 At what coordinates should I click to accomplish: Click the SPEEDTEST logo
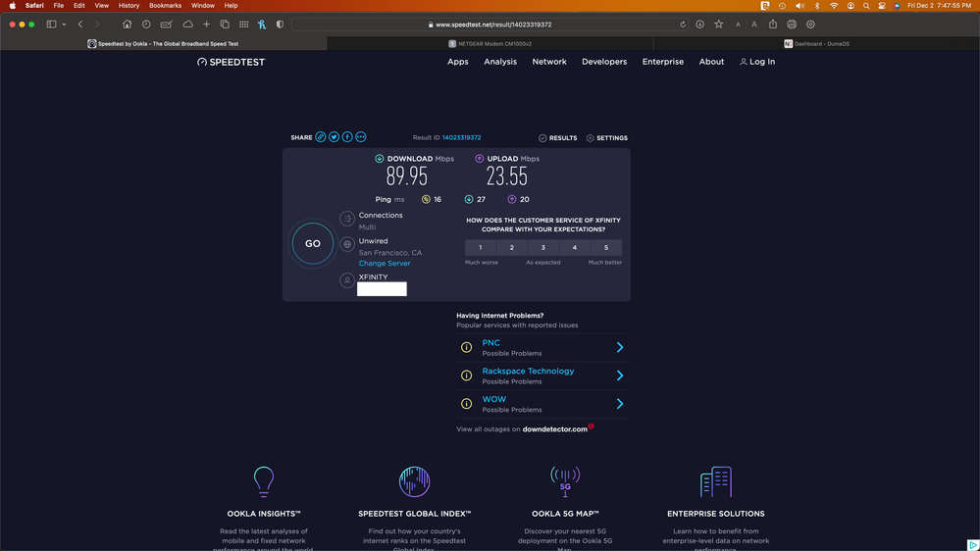pyautogui.click(x=231, y=62)
